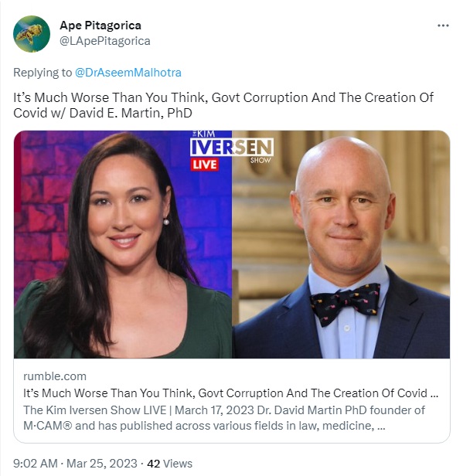Open the three-dot more options menu
Screen dimensions: 463x476
(443, 25)
